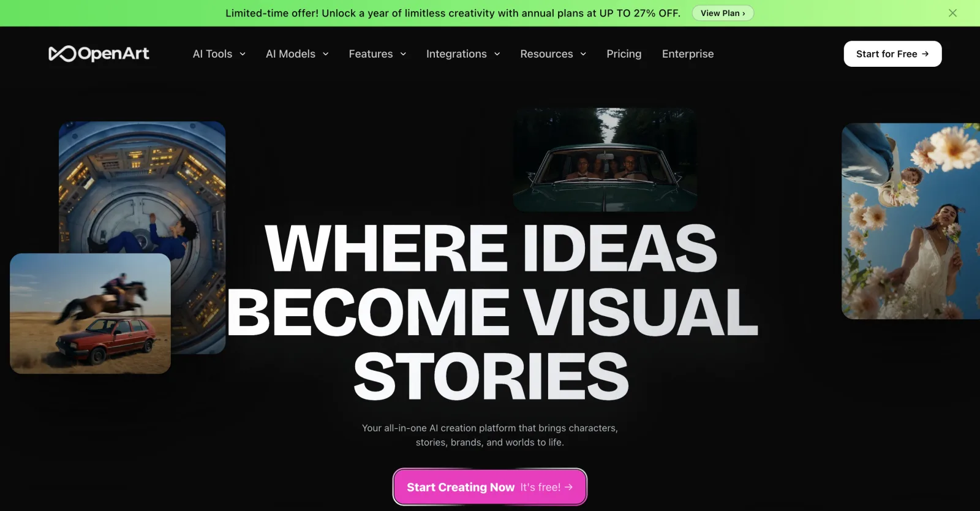The height and width of the screenshot is (511, 980).
Task: Click the Start for Free button
Action: tap(892, 54)
